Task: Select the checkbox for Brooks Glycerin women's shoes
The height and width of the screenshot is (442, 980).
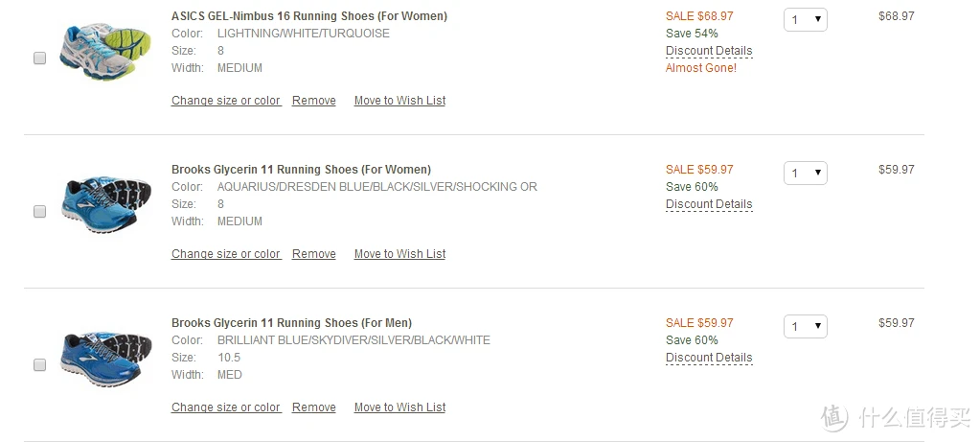Action: (39, 211)
